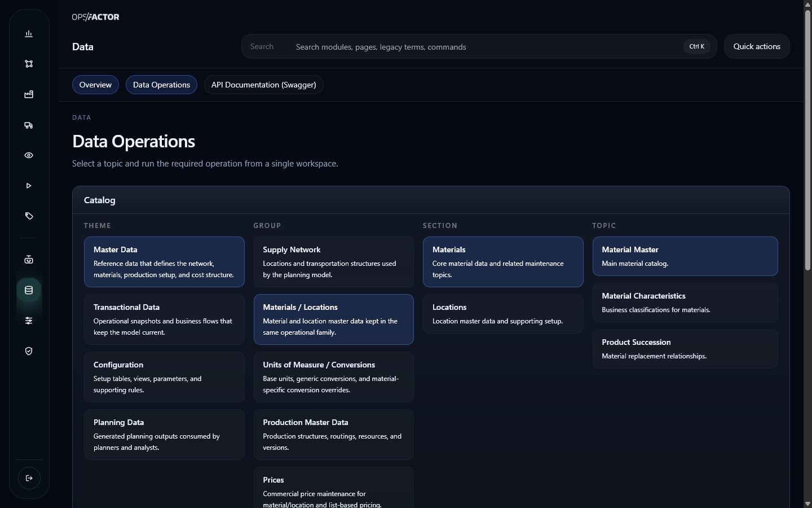Screen dimensions: 812x508
Task: Focus the search modules input field
Action: (479, 46)
